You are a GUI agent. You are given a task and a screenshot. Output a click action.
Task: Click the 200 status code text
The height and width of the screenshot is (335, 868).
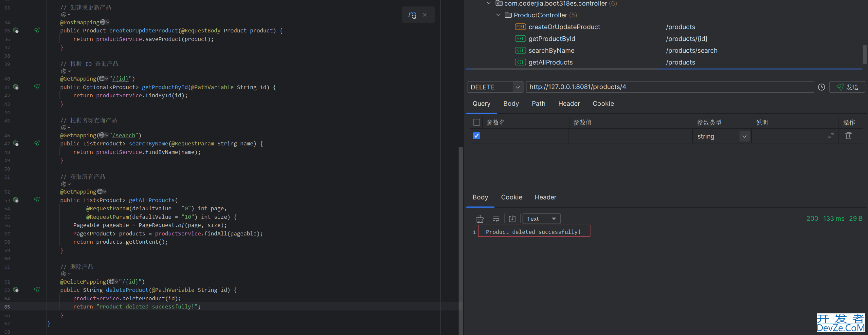pos(812,218)
